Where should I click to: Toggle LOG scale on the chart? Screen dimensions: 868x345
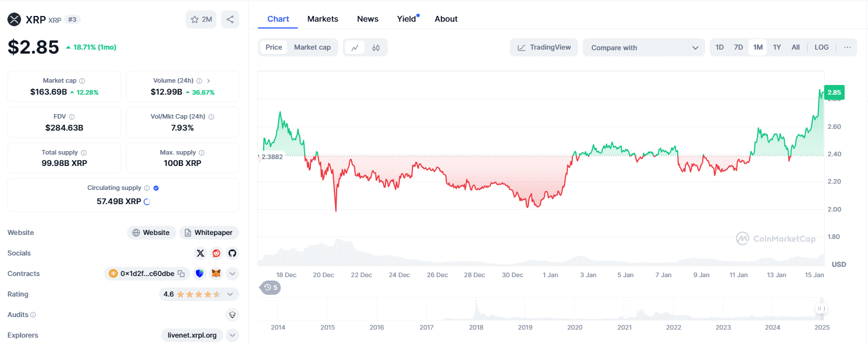point(821,47)
